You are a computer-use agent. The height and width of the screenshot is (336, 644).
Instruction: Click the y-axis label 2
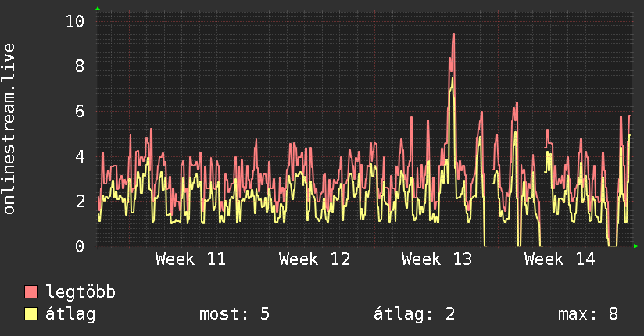click(x=80, y=201)
